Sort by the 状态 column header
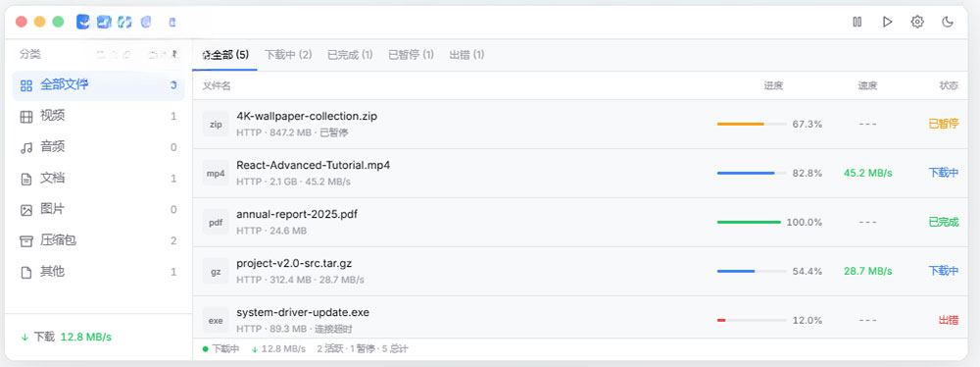Screen dimensions: 980x367 pyautogui.click(x=948, y=85)
